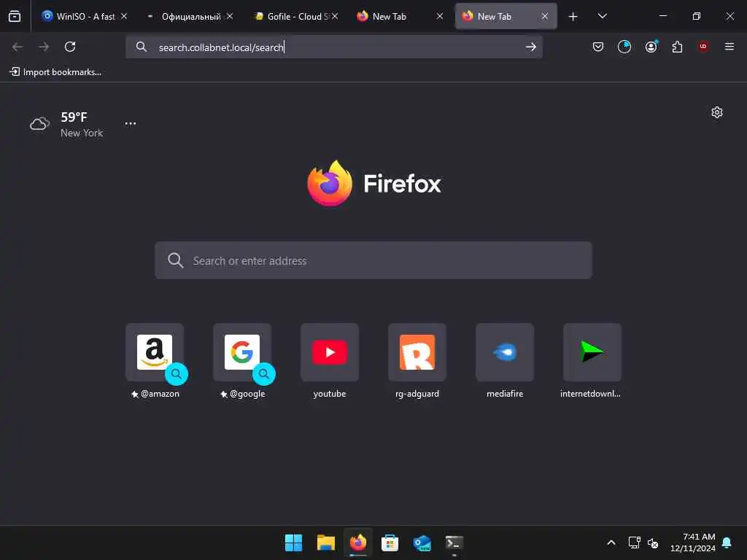Open the New York weather widget
Image resolution: width=747 pixels, height=560 pixels.
(66, 124)
